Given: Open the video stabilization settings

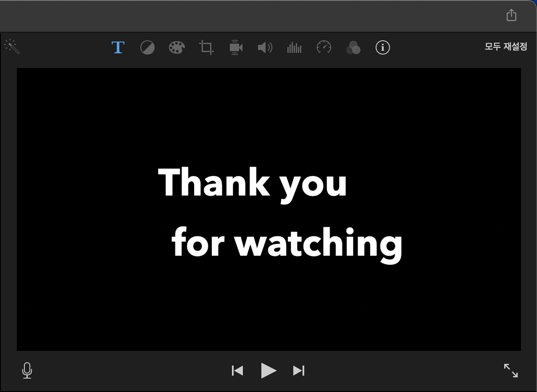Looking at the screenshot, I should (x=236, y=47).
